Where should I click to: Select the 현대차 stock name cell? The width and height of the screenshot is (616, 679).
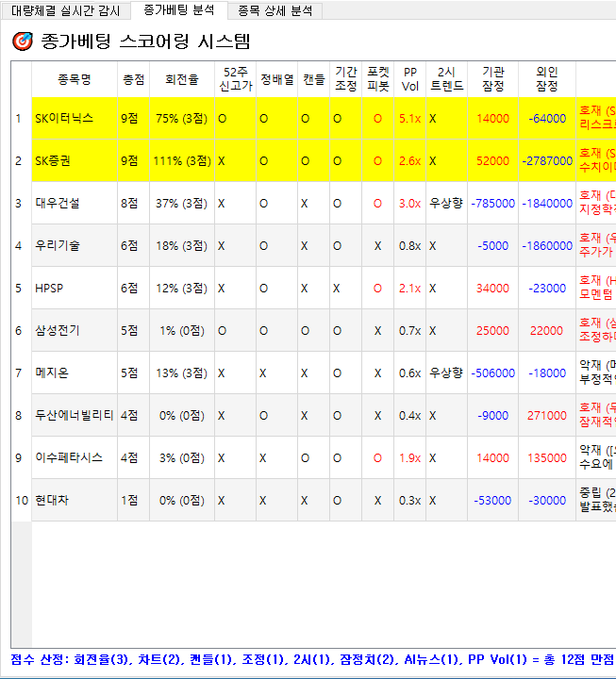coord(75,500)
